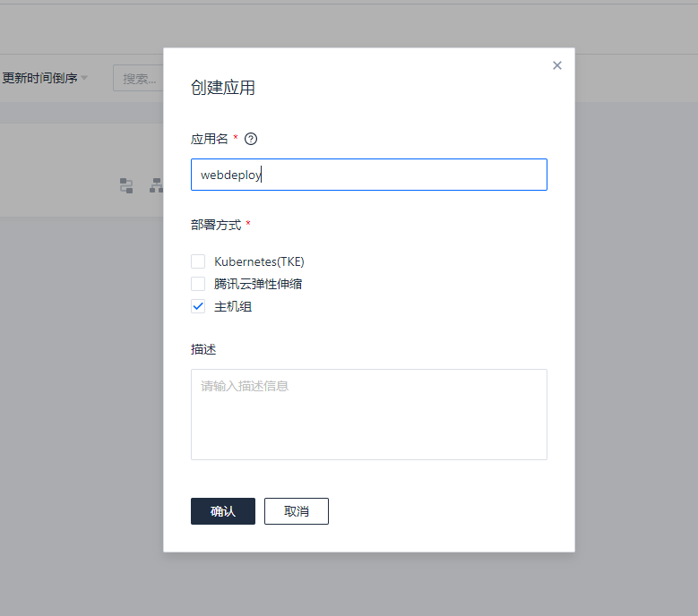Image resolution: width=698 pixels, height=616 pixels.
Task: Click the 创建应用 dialog title
Action: coord(223,88)
